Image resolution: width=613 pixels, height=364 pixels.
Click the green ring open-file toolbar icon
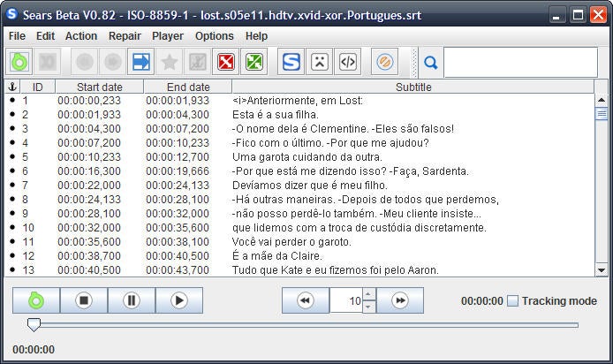pos(19,62)
